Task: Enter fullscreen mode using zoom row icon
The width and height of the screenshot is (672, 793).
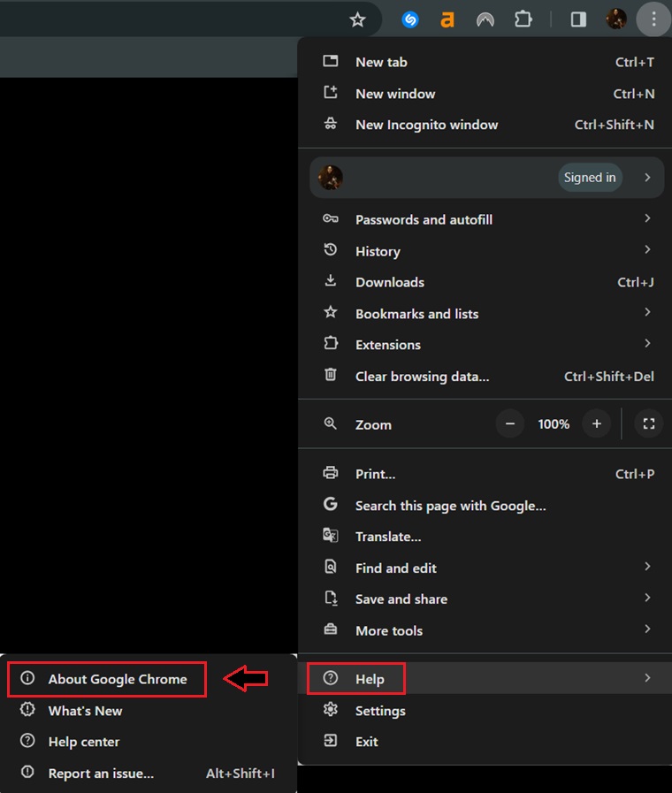Action: pyautogui.click(x=648, y=424)
